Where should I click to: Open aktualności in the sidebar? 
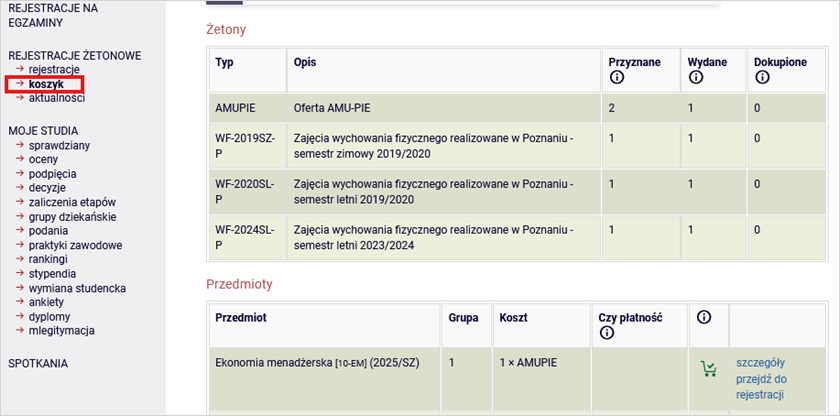tap(56, 98)
